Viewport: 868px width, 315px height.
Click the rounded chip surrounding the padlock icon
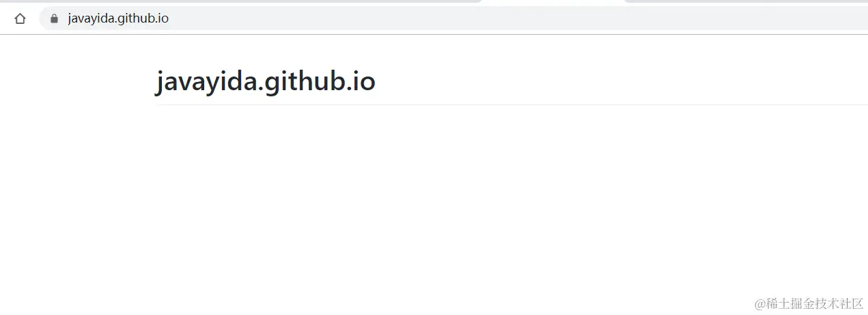point(54,18)
